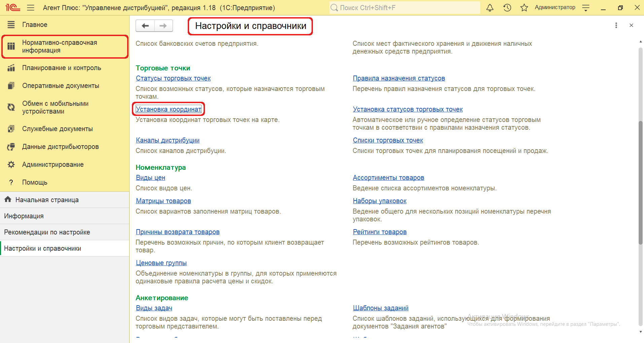Click the 1C logo icon

pyautogui.click(x=13, y=7)
